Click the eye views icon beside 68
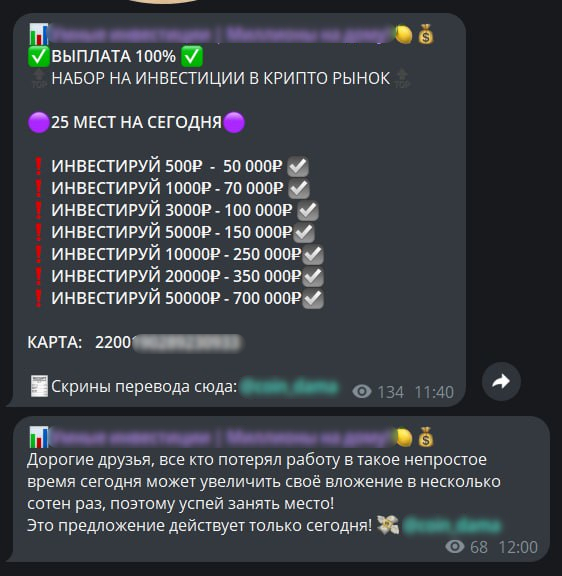Image resolution: width=562 pixels, height=576 pixels. (x=455, y=547)
